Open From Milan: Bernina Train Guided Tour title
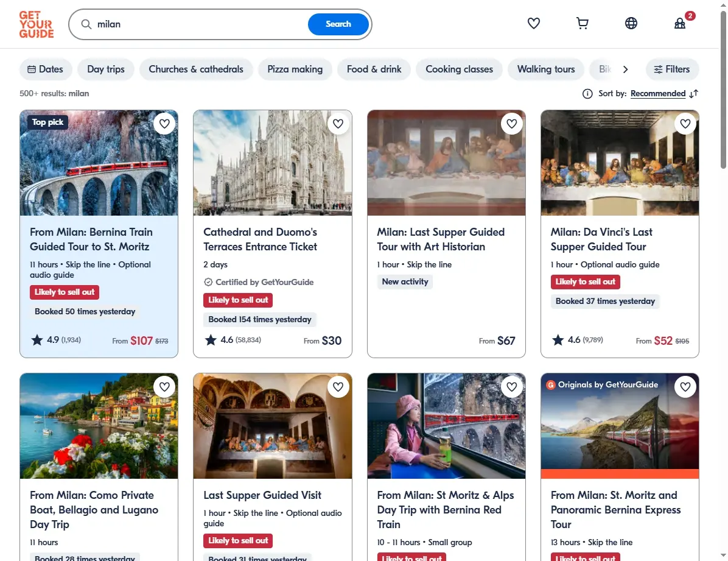Viewport: 728px width, 561px height. [91, 239]
